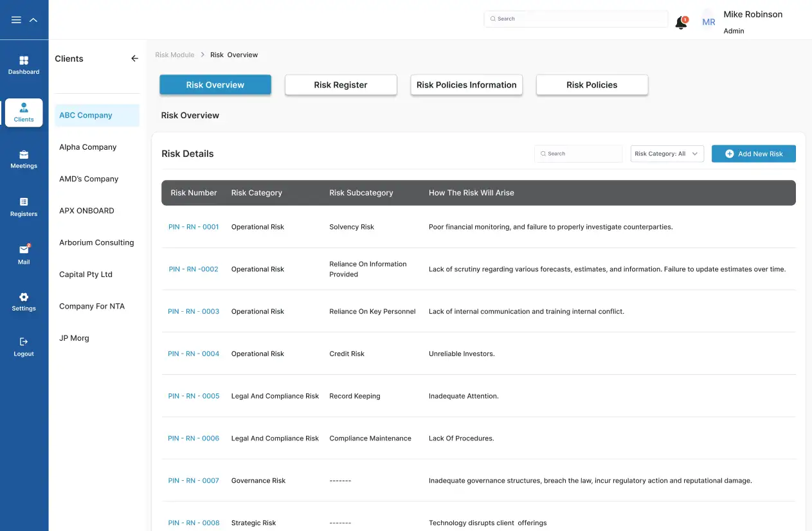Select Alpha Company in the clients list
Viewport: 812px width, 531px height.
88,147
